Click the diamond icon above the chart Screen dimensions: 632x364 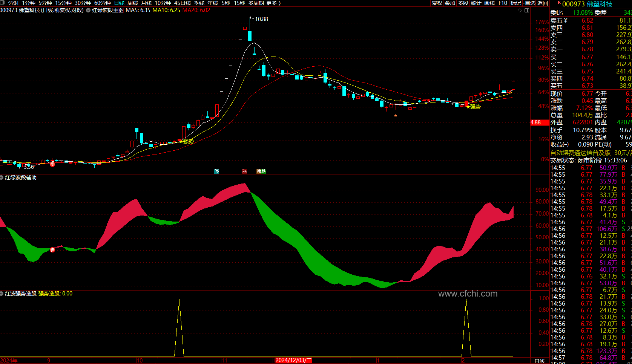(520, 10)
